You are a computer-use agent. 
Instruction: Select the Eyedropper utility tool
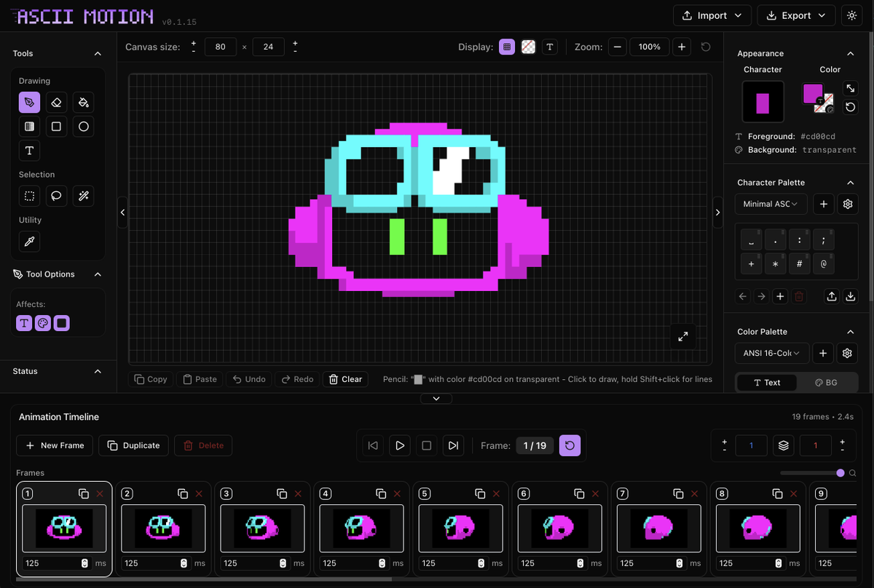coord(29,241)
